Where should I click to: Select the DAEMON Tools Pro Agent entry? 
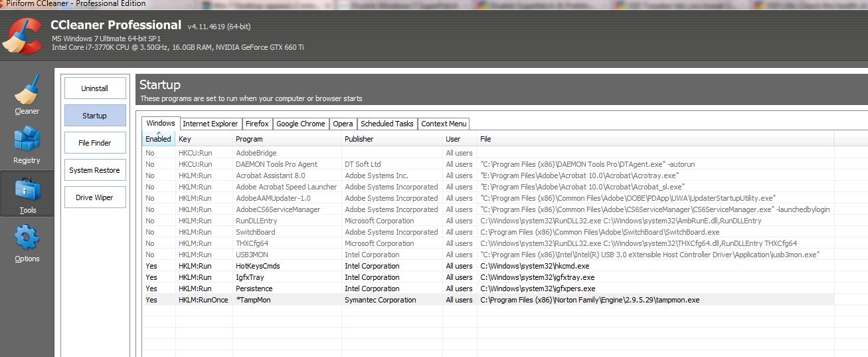pos(488,164)
